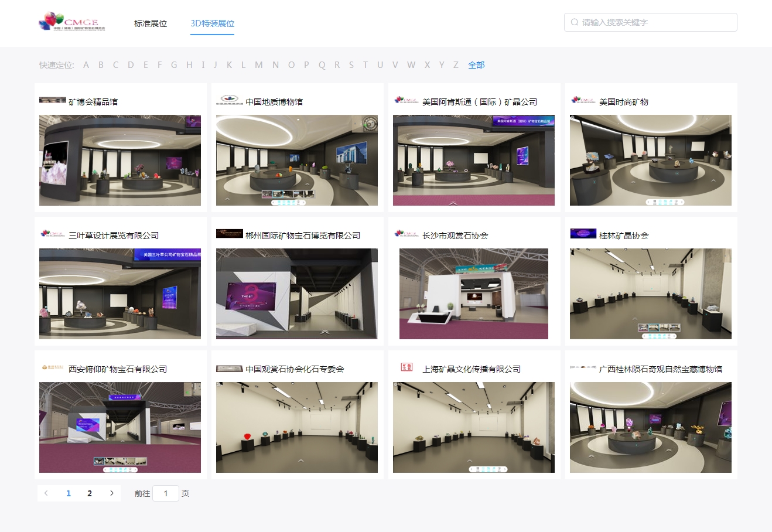Click the previous page arrow in pagination

point(46,493)
